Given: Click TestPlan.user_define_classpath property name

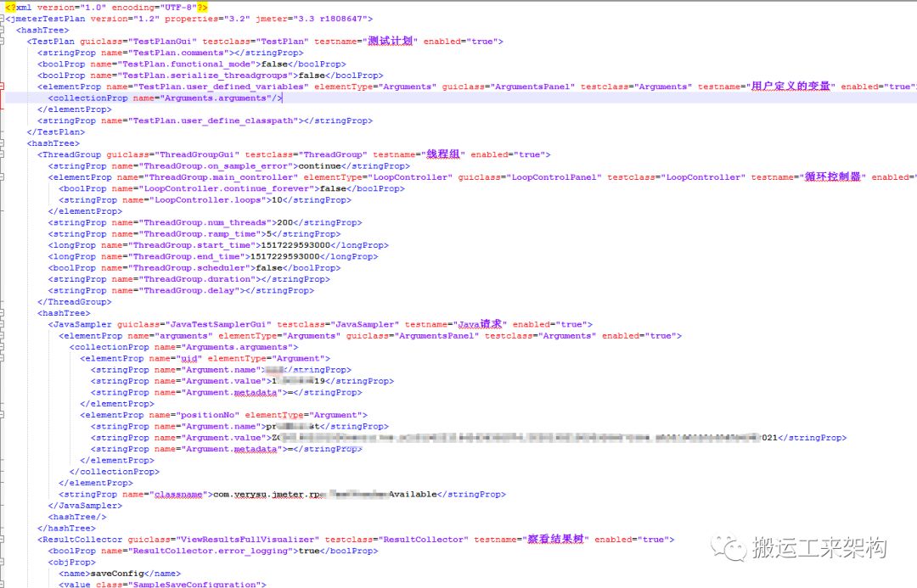Looking at the screenshot, I should tap(213, 121).
